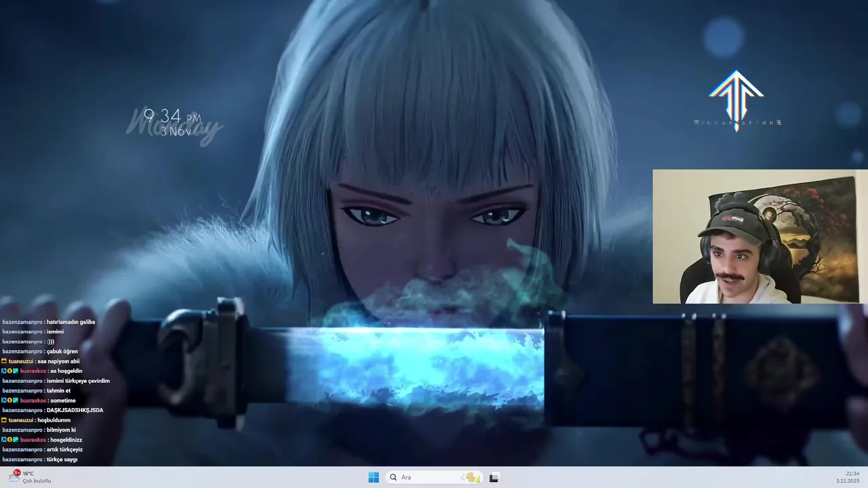Open the Task View icon on taskbar

[x=494, y=477]
